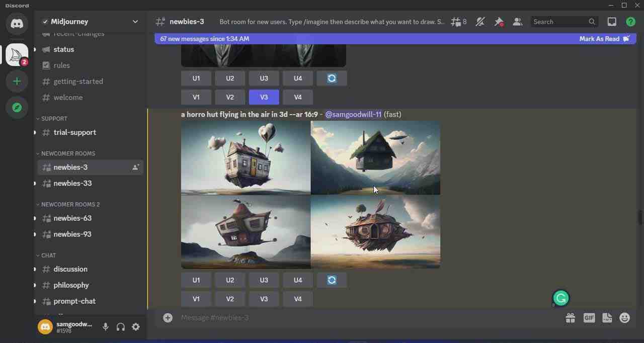The width and height of the screenshot is (644, 343).
Task: Open the emoji picker icon
Action: pyautogui.click(x=624, y=317)
